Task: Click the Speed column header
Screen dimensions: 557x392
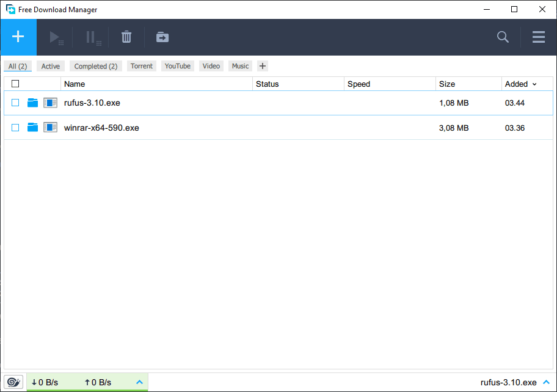Action: [390, 84]
